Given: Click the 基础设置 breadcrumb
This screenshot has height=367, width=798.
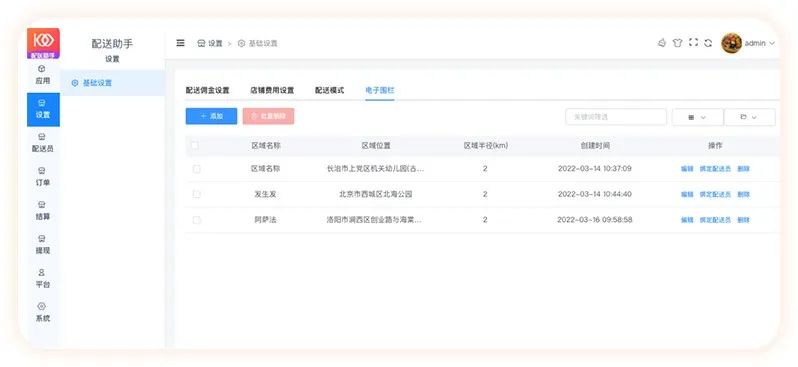Looking at the screenshot, I should click(x=258, y=44).
